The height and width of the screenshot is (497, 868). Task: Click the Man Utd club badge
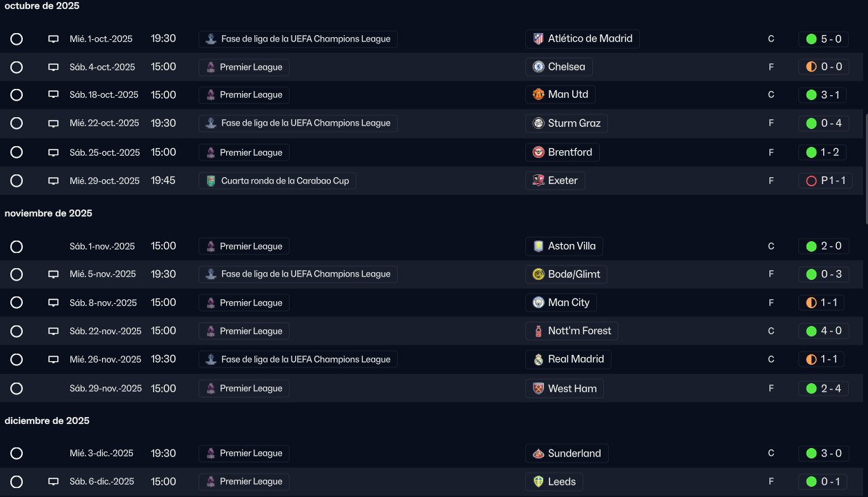[x=538, y=94]
